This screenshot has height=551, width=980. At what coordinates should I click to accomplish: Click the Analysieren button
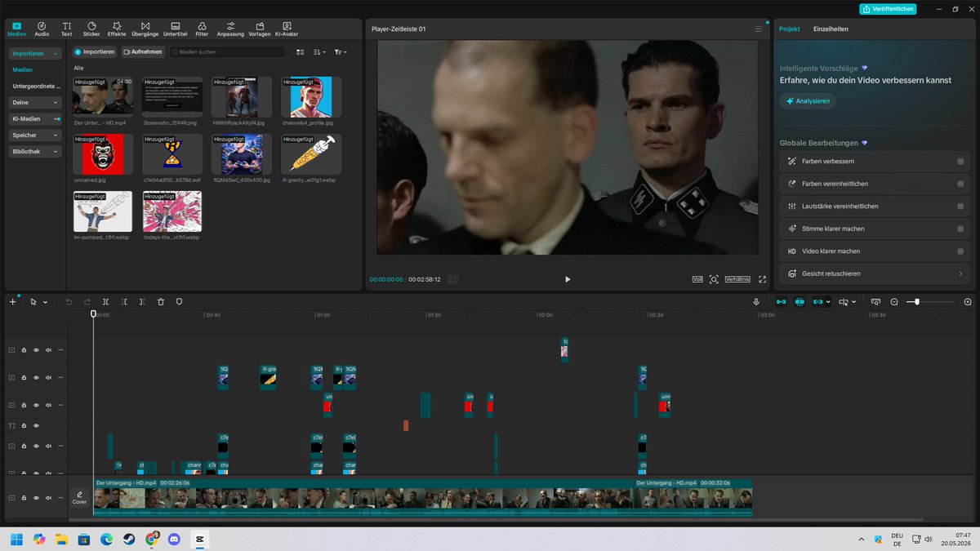coord(808,101)
